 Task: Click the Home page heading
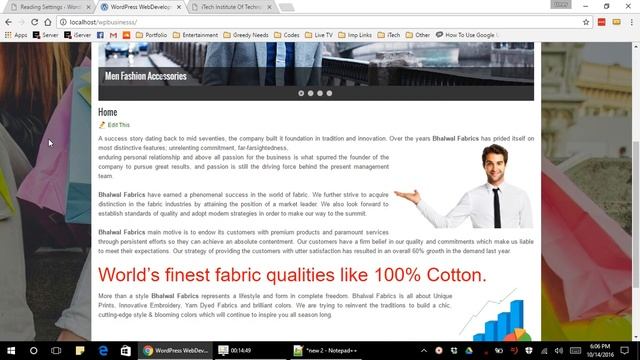coord(108,112)
